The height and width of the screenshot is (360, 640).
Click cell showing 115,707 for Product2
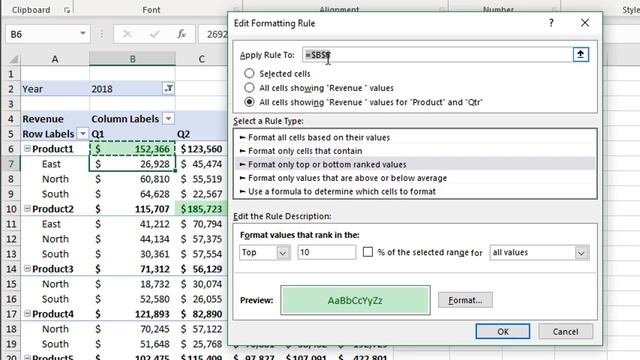tap(132, 209)
